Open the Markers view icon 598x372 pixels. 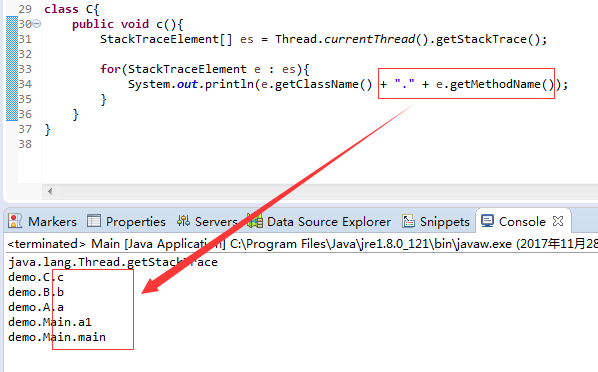tap(15, 221)
